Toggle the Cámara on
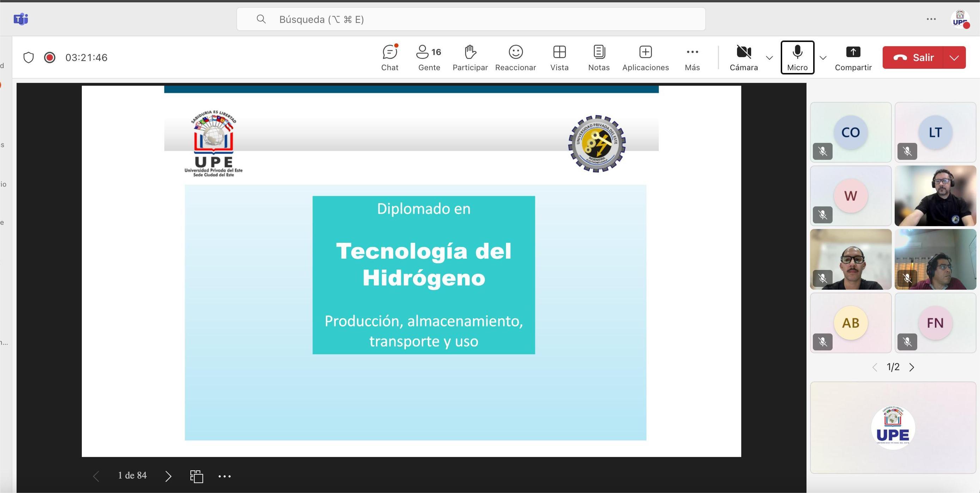This screenshot has width=980, height=493. tap(743, 58)
